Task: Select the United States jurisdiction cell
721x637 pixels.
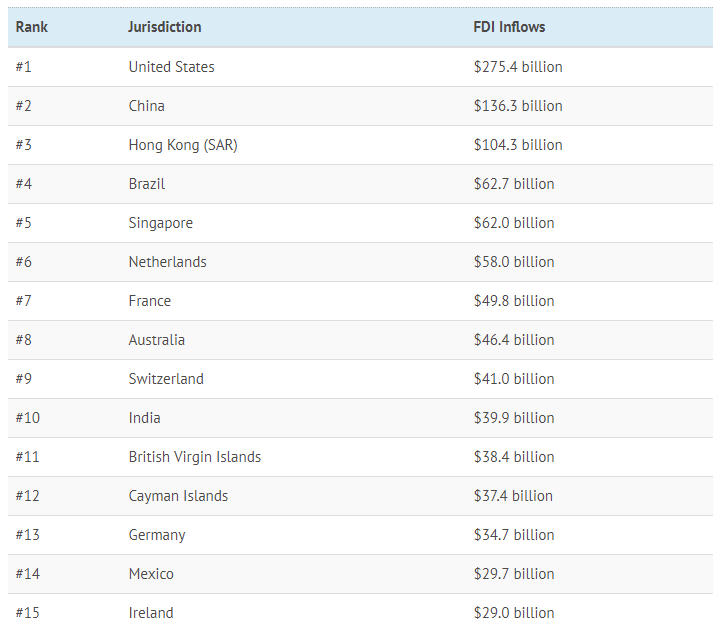Action: tap(171, 67)
